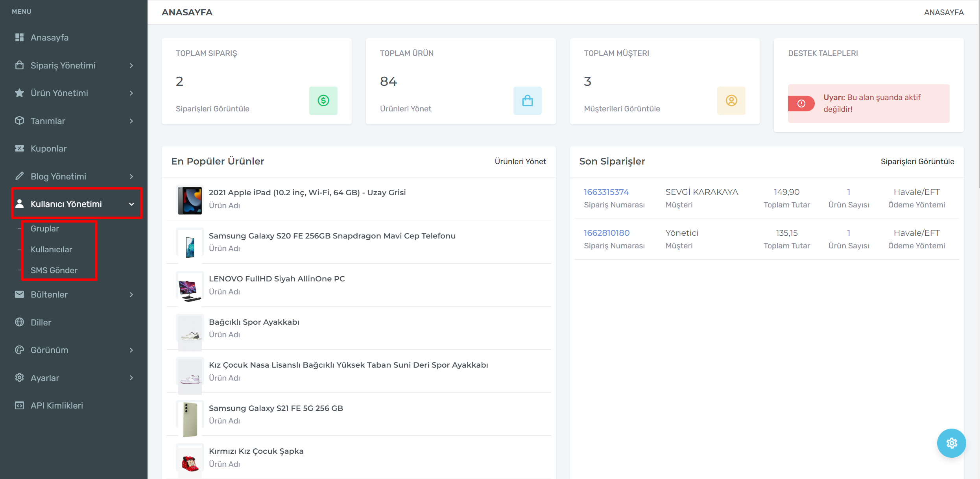The image size is (980, 479).
Task: Open the floating settings gear button
Action: 951,443
